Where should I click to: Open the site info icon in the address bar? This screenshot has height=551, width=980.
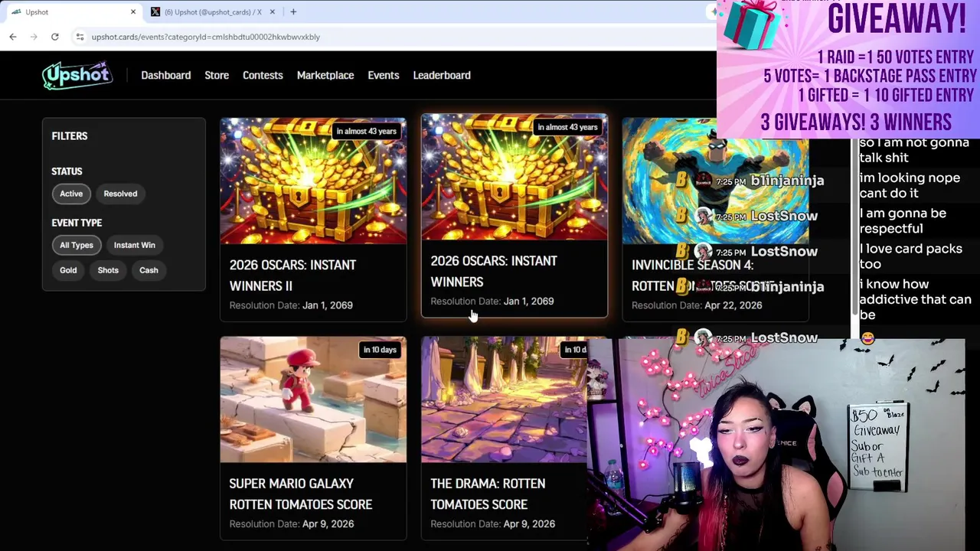tap(80, 37)
